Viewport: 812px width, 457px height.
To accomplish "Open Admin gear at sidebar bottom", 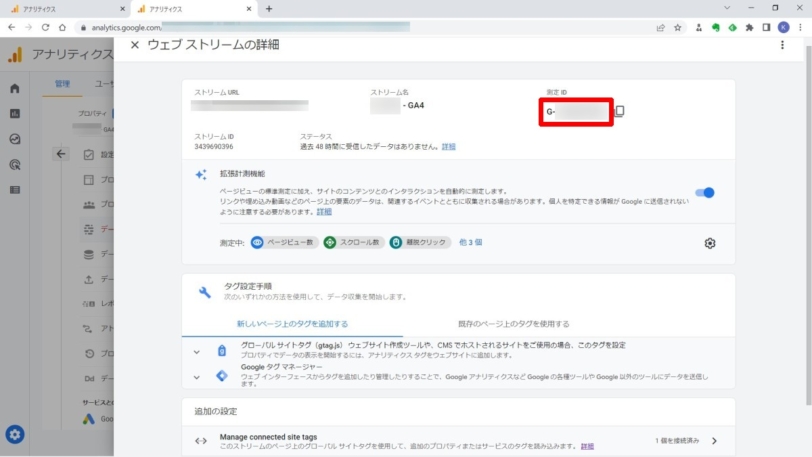I will [x=14, y=434].
